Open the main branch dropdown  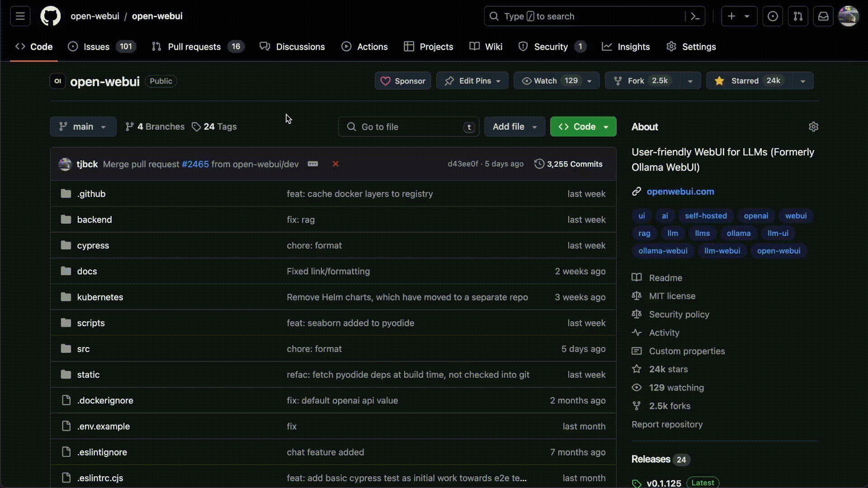click(x=83, y=127)
